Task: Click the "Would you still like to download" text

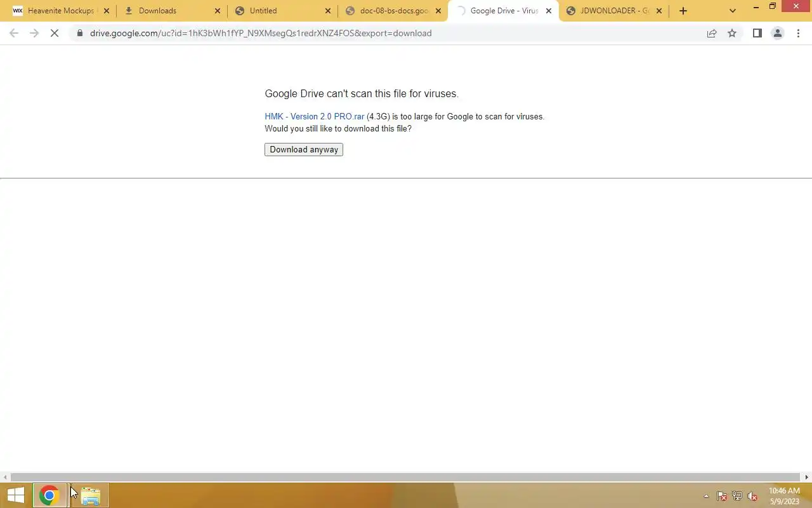Action: 338,129
